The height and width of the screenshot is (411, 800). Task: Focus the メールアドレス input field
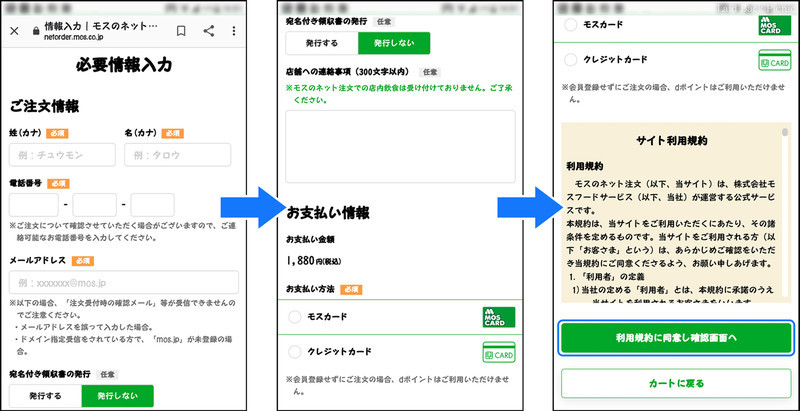click(x=124, y=282)
